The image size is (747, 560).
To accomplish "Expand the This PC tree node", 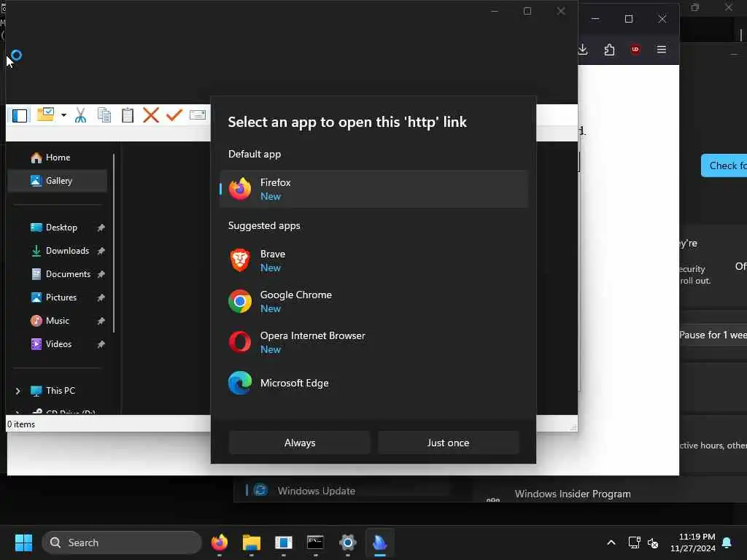I will coord(18,391).
